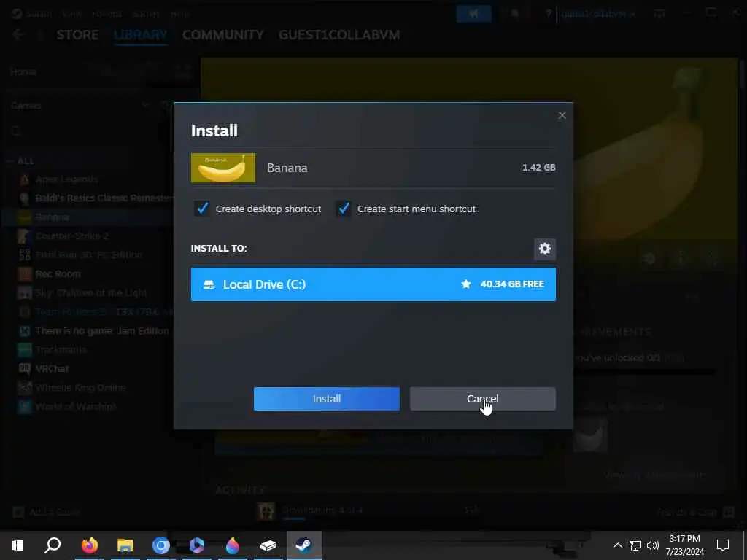
Task: Go back with the left arrow
Action: tap(18, 35)
